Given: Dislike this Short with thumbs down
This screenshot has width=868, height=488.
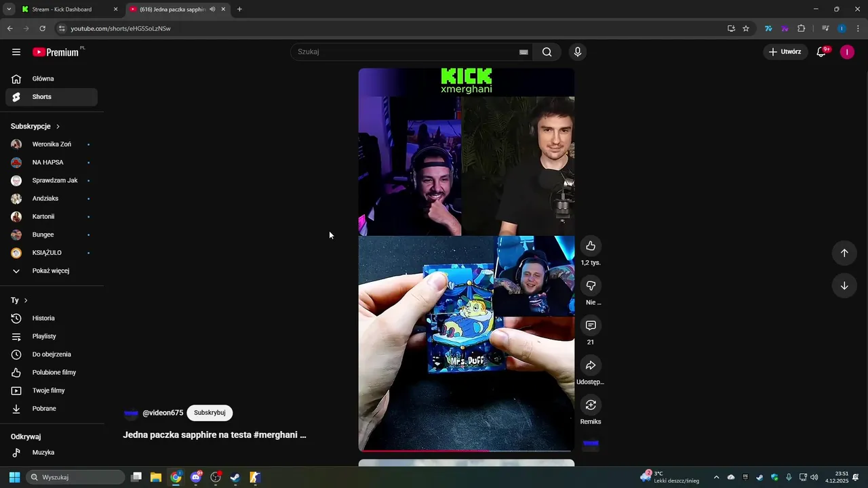Looking at the screenshot, I should pos(591,286).
